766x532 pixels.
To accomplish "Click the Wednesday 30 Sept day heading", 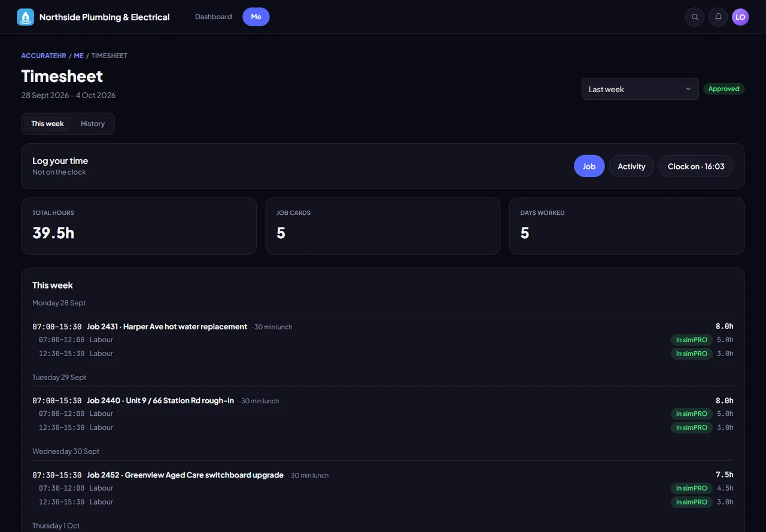I will pos(66,451).
